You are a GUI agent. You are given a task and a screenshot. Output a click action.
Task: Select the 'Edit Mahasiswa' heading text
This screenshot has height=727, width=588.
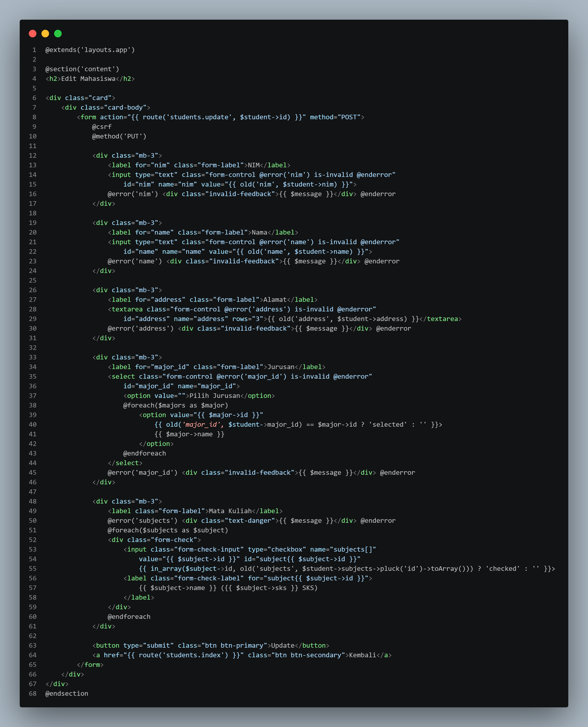pyautogui.click(x=88, y=79)
